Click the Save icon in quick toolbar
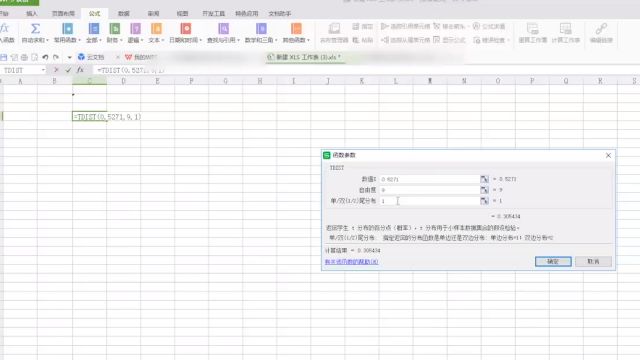 click(4, 57)
